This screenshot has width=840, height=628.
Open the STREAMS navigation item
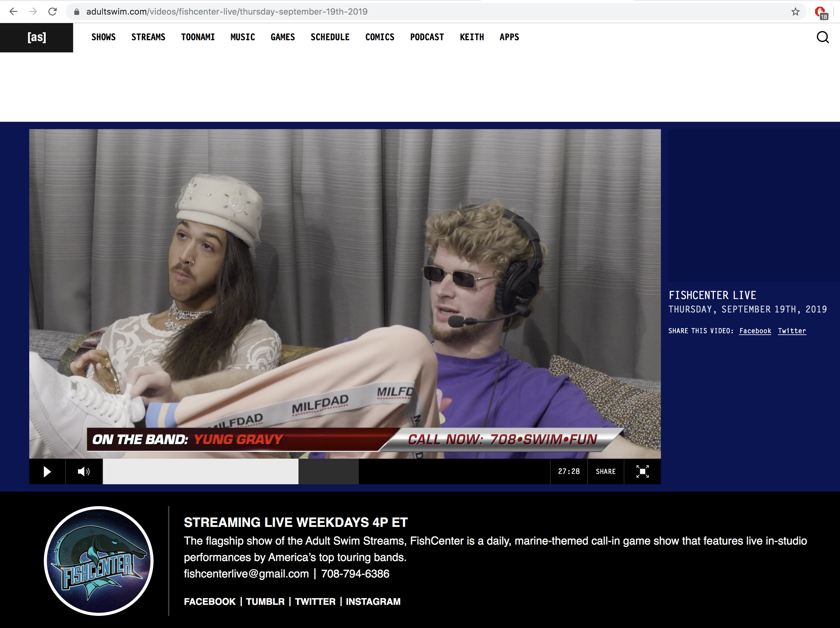(x=148, y=37)
